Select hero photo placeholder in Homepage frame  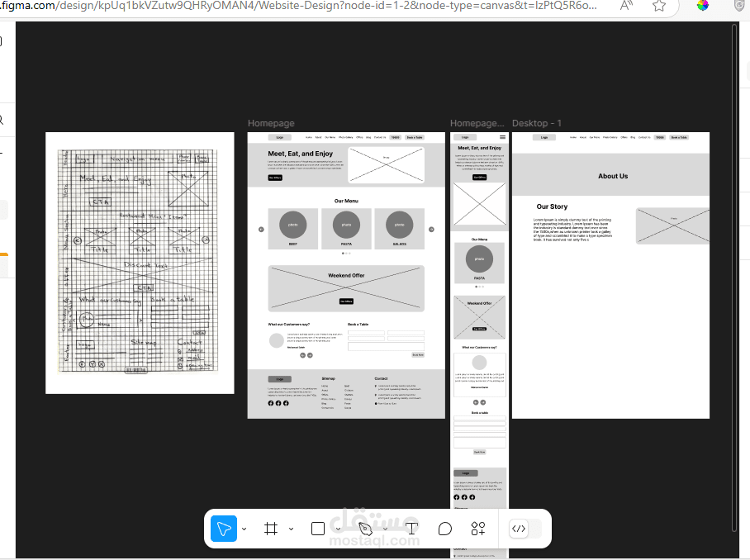[387, 165]
